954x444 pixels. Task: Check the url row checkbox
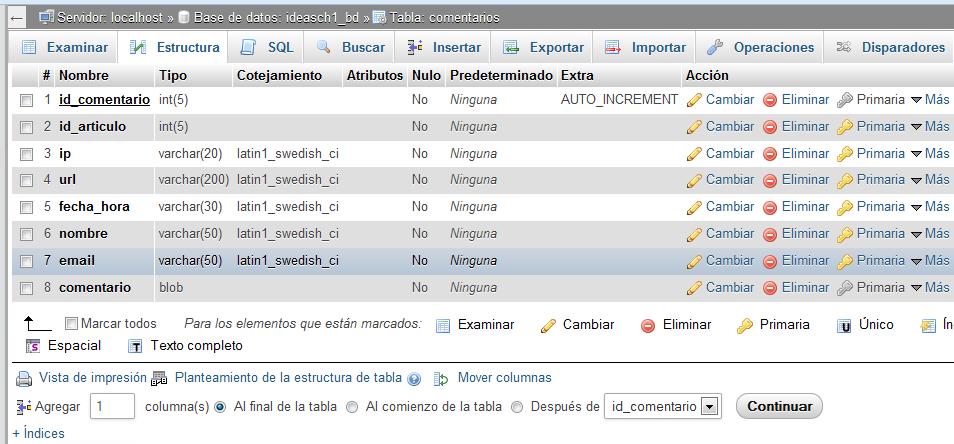pos(26,181)
